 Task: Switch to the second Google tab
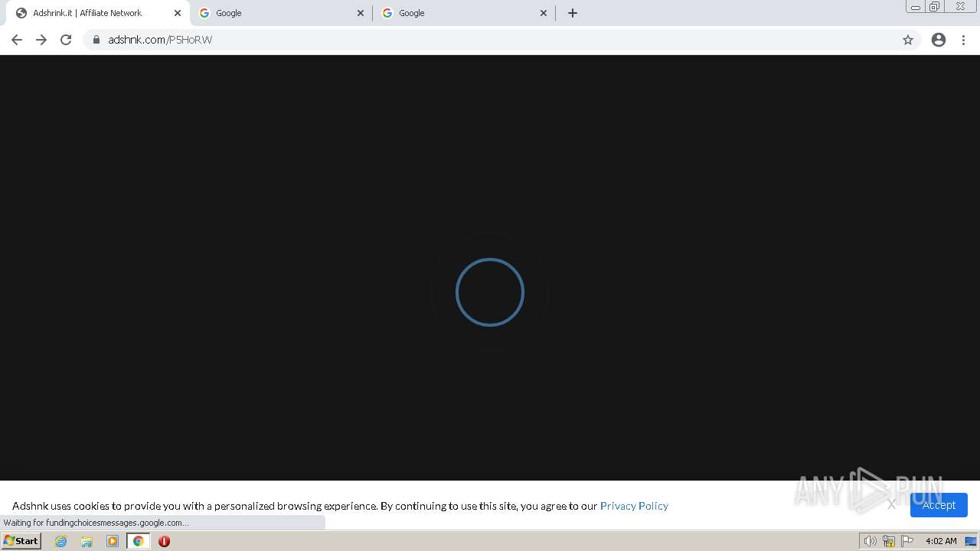[465, 13]
